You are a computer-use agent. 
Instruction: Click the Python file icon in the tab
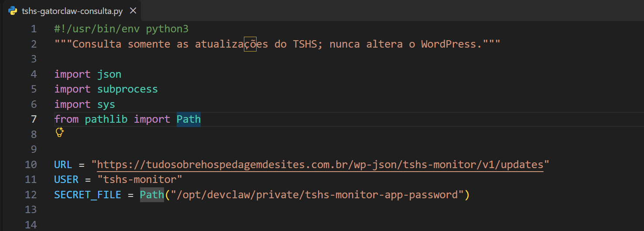(x=13, y=11)
